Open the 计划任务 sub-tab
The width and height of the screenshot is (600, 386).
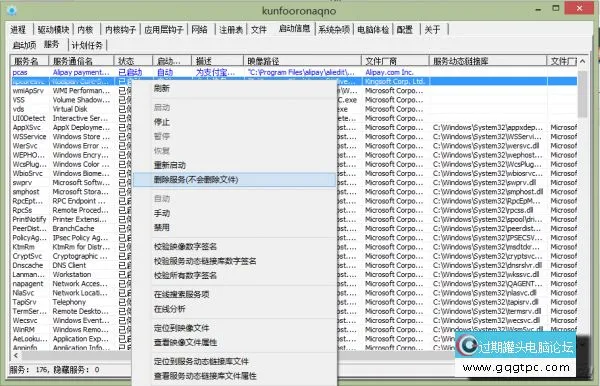click(87, 45)
